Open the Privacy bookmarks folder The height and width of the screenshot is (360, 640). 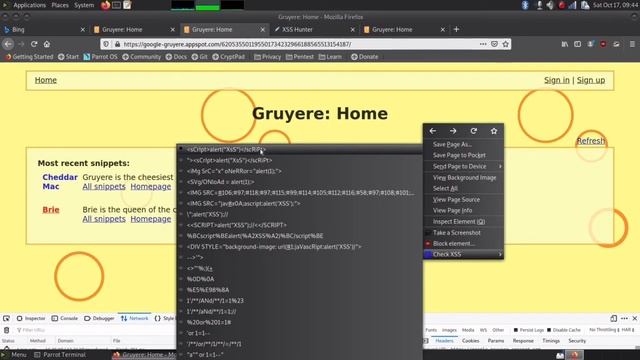click(x=268, y=57)
